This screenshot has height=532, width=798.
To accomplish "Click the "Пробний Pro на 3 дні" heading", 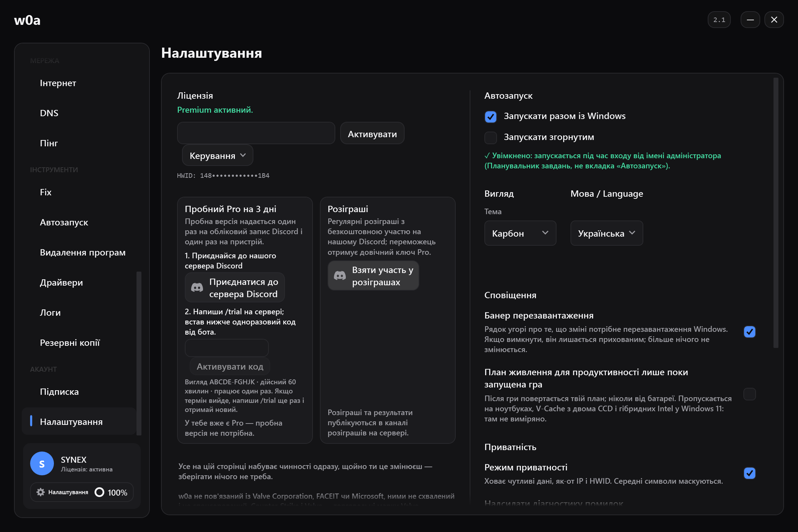I will 231,209.
